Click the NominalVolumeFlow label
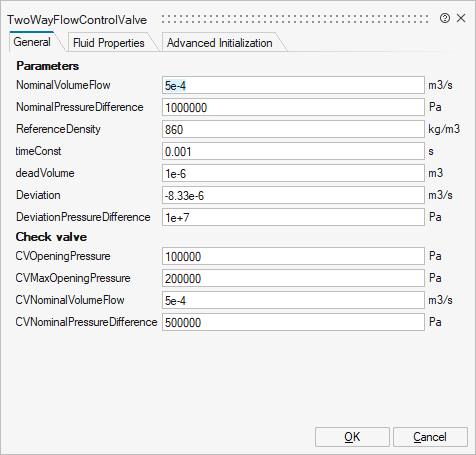476x455 pixels. [x=63, y=85]
